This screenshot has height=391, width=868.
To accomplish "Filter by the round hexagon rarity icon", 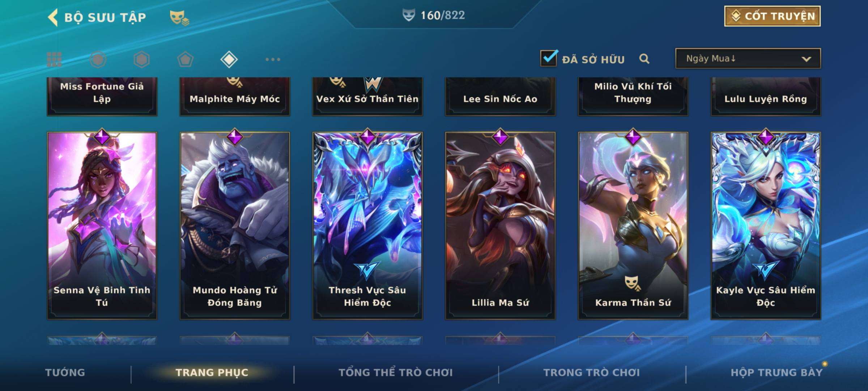I will pyautogui.click(x=98, y=59).
